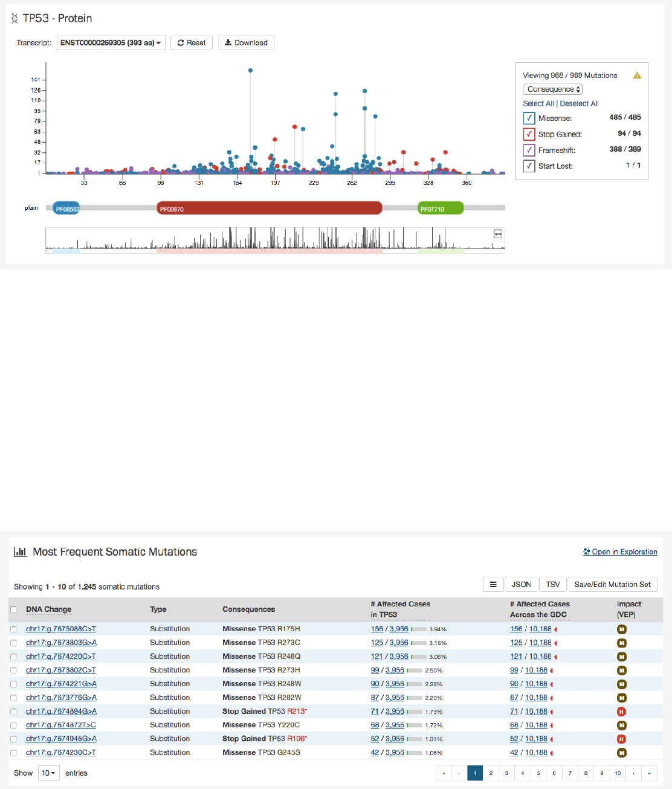Click the red H impact badge for R196* row
The width and height of the screenshot is (672, 789).
click(x=621, y=739)
